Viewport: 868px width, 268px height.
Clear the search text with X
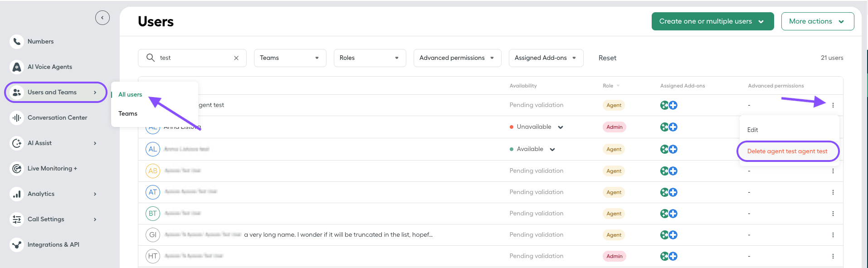[236, 58]
